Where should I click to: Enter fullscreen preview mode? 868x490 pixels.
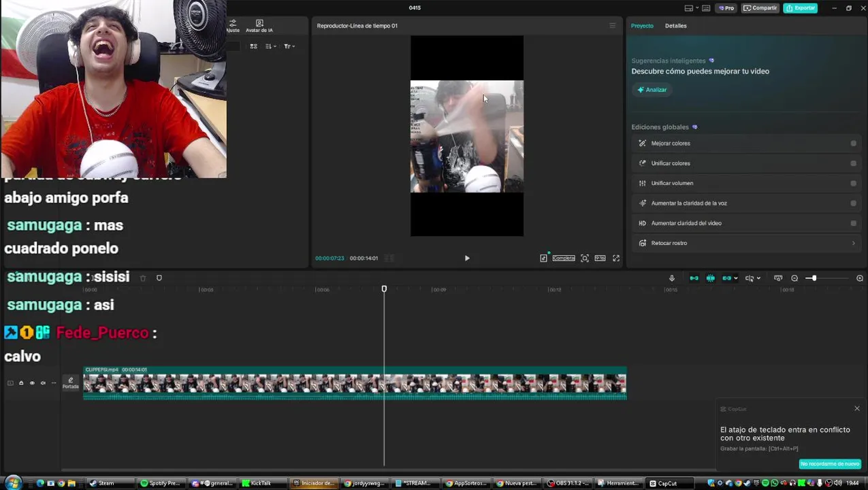[x=616, y=258]
